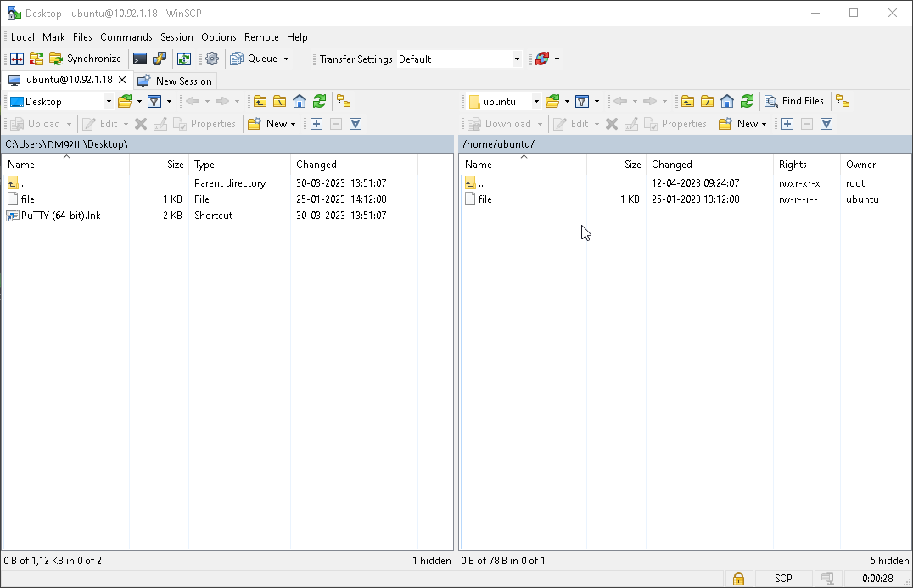Open the Desktop drive selector dropdown
This screenshot has height=588, width=913.
click(109, 101)
